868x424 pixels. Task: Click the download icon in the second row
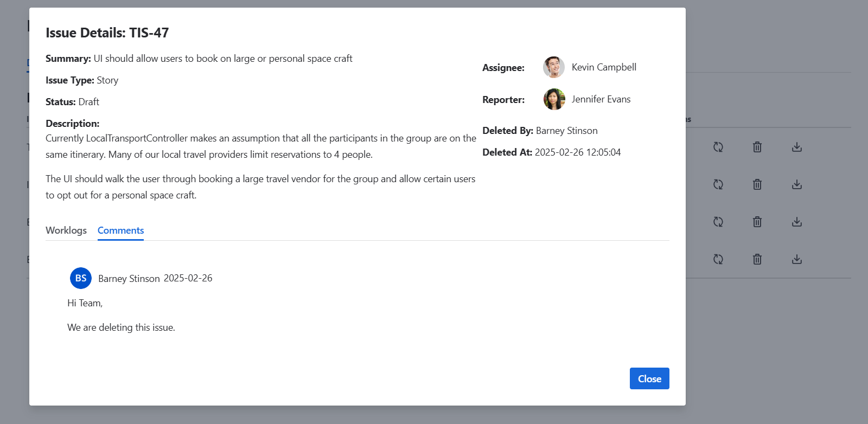(x=797, y=184)
